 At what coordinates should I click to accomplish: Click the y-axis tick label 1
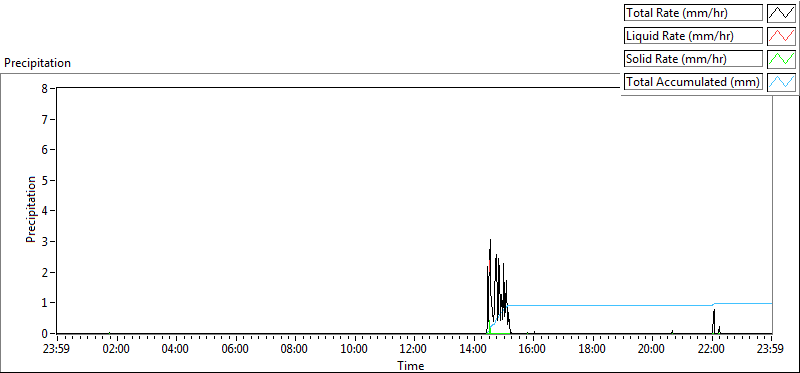click(x=44, y=303)
